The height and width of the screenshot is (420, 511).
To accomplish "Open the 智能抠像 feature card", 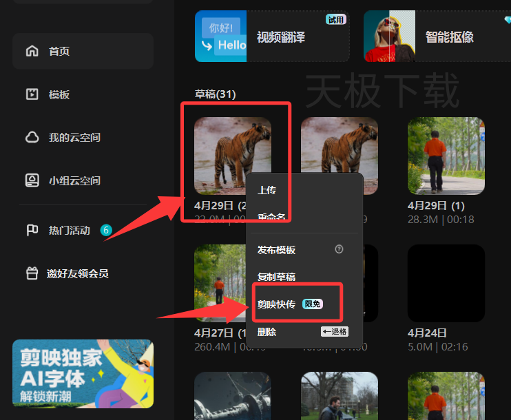I will (437, 36).
